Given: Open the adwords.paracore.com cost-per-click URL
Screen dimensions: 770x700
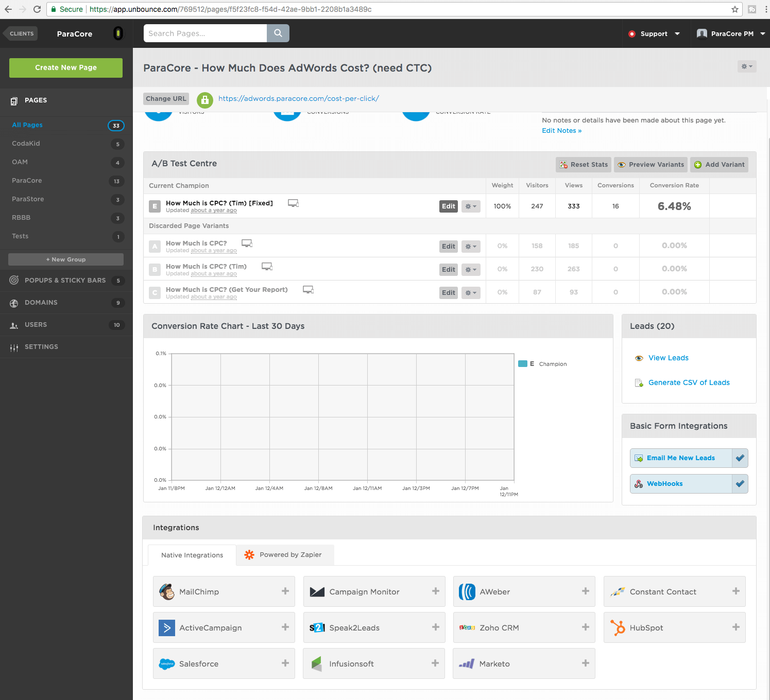Looking at the screenshot, I should [x=299, y=99].
